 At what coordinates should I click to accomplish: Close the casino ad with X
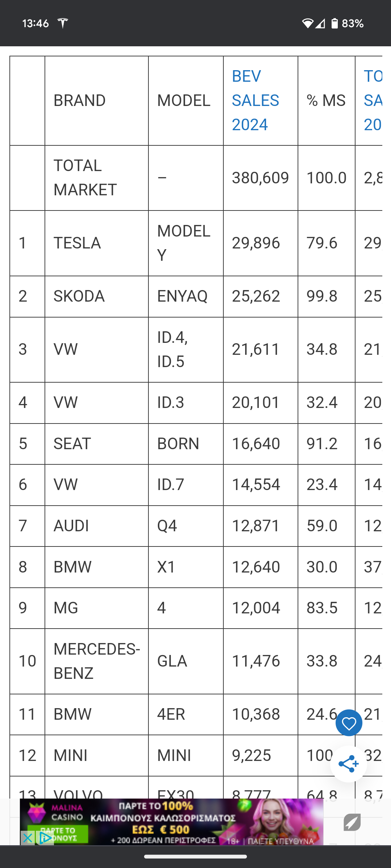[28, 838]
